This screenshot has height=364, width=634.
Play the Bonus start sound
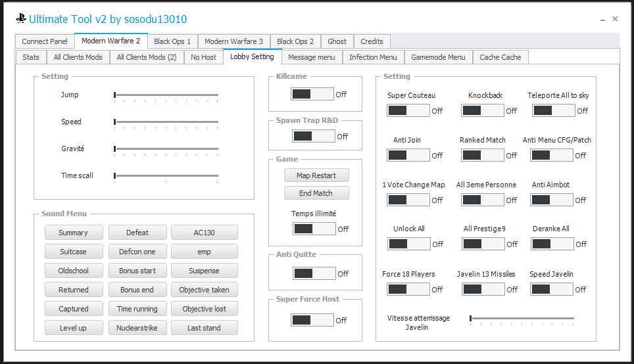[137, 270]
